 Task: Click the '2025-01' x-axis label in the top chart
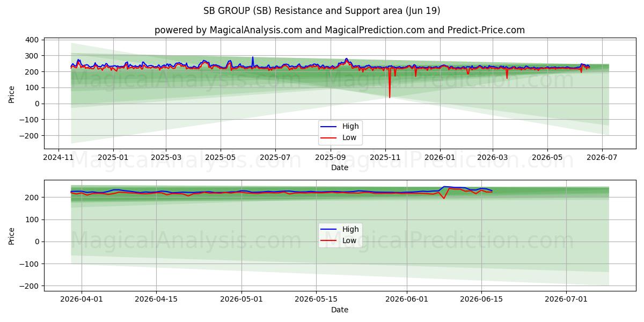pyautogui.click(x=113, y=158)
